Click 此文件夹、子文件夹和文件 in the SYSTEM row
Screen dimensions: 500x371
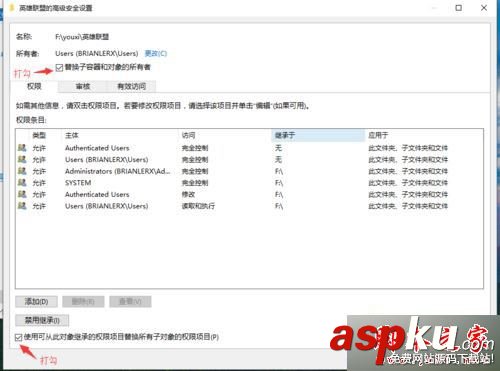[408, 183]
